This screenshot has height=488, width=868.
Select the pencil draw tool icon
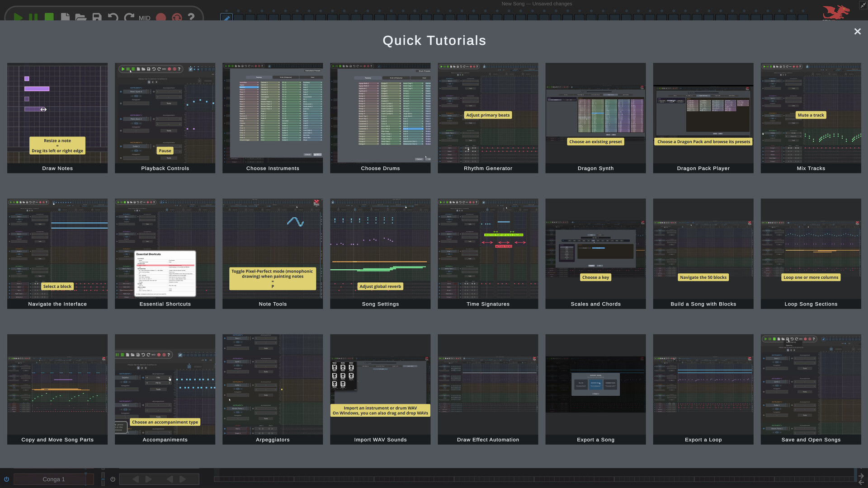[x=226, y=18]
